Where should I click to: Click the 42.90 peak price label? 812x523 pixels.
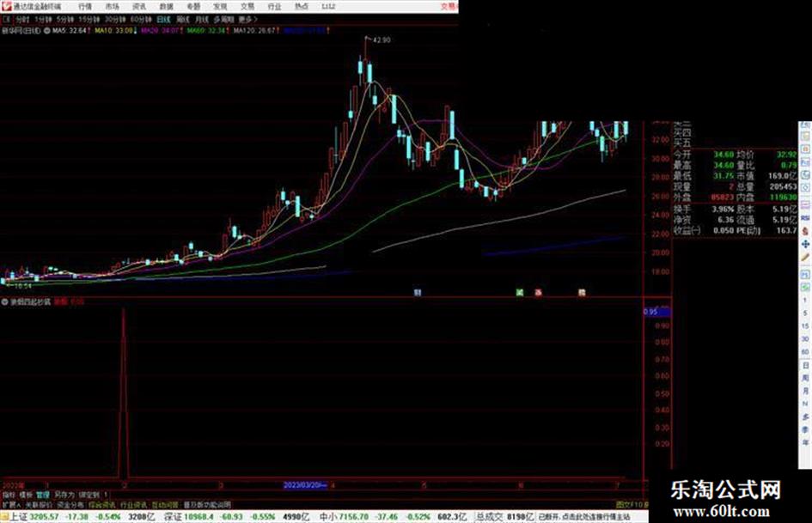click(382, 40)
